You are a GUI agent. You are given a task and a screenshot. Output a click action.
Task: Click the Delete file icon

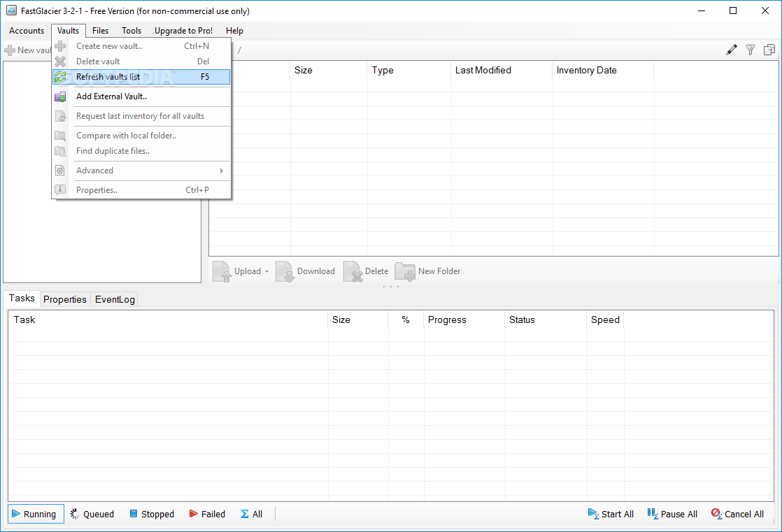coord(353,272)
